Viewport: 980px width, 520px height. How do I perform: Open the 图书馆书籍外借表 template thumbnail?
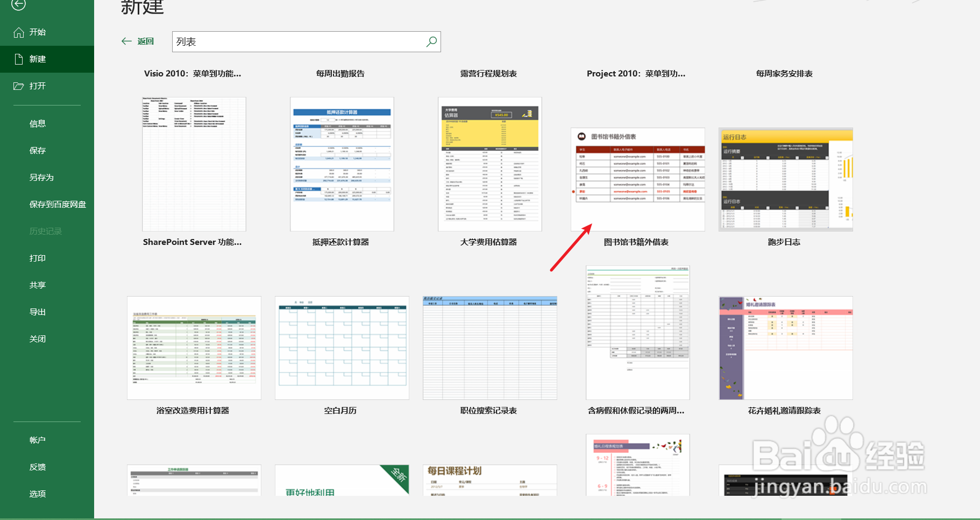pos(638,179)
